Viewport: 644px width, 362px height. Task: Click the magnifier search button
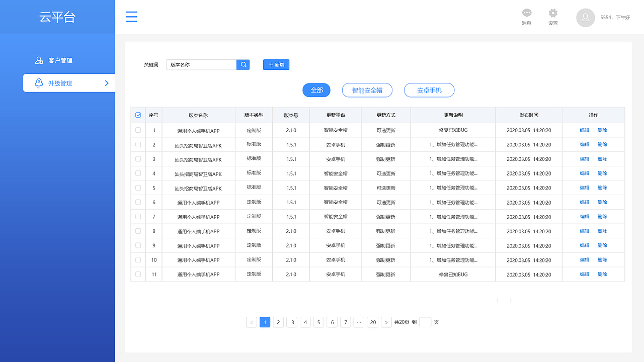[243, 64]
